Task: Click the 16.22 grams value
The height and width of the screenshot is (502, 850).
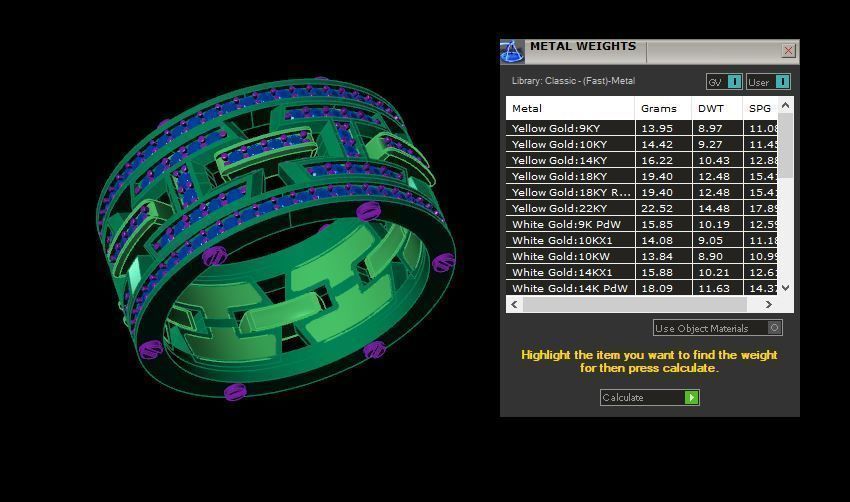Action: pos(657,160)
